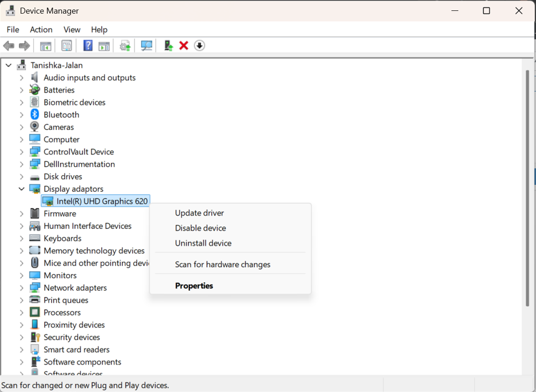Click Show/Hide Console Tree toolbar icon
Viewport: 536px width, 392px height.
click(45, 45)
